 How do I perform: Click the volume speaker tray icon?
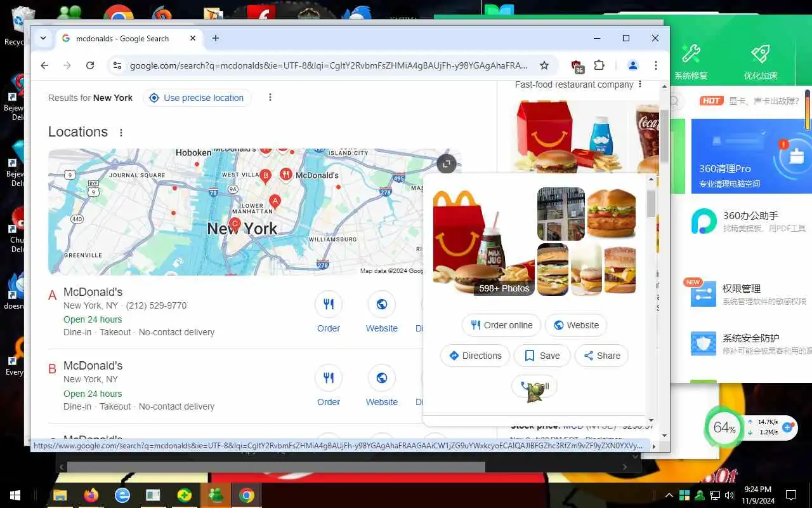click(x=730, y=495)
